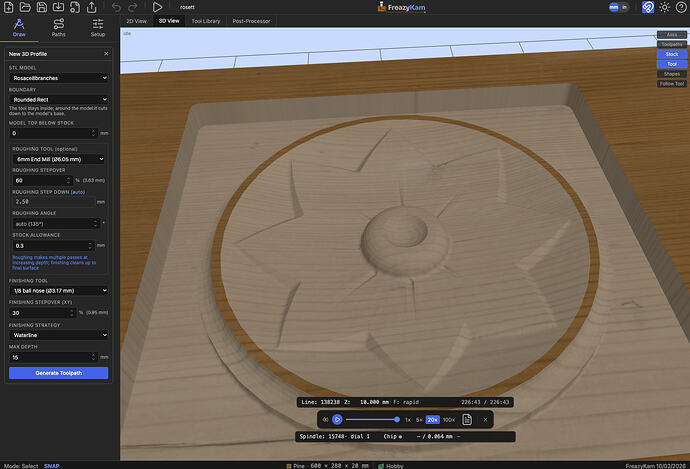Image resolution: width=690 pixels, height=469 pixels.
Task: Open the Setup panel
Action: [x=98, y=28]
